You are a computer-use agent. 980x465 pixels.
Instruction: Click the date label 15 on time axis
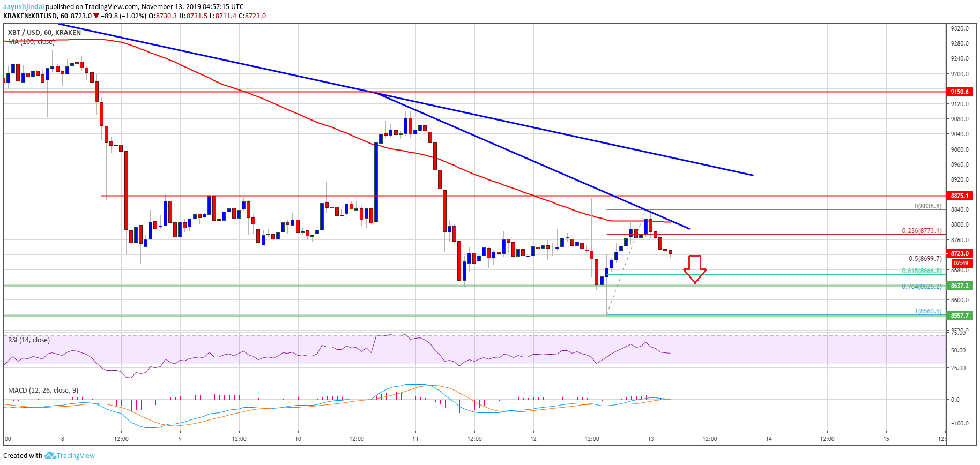(886, 439)
